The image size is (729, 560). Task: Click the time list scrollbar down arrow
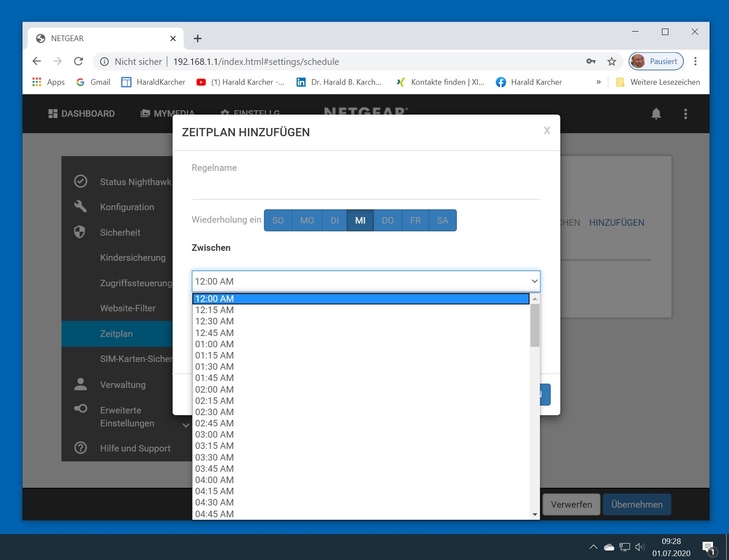pyautogui.click(x=535, y=515)
